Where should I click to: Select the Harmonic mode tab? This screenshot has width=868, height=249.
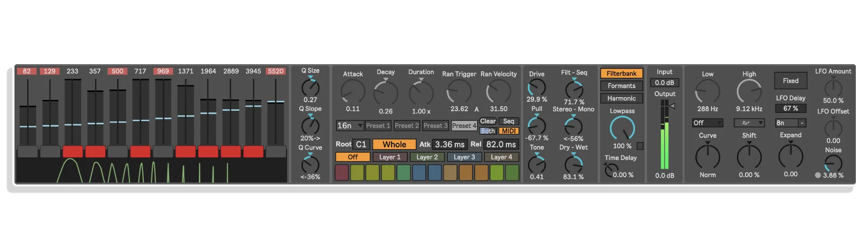(x=622, y=99)
